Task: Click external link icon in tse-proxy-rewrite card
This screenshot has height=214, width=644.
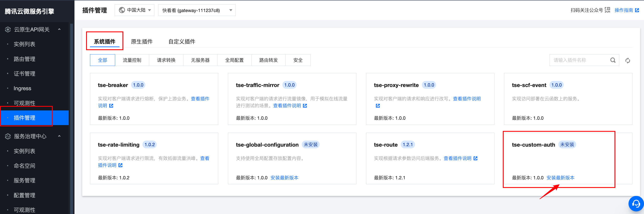Action: pos(378,106)
